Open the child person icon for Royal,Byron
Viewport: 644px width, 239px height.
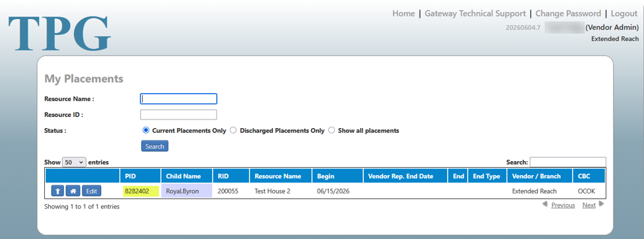tap(57, 191)
